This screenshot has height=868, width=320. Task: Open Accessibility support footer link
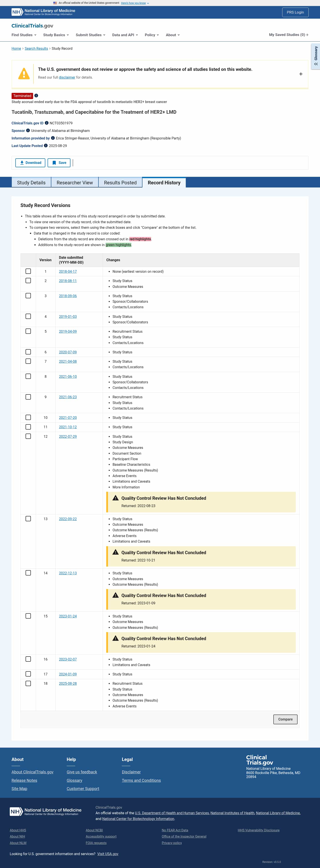(x=101, y=836)
